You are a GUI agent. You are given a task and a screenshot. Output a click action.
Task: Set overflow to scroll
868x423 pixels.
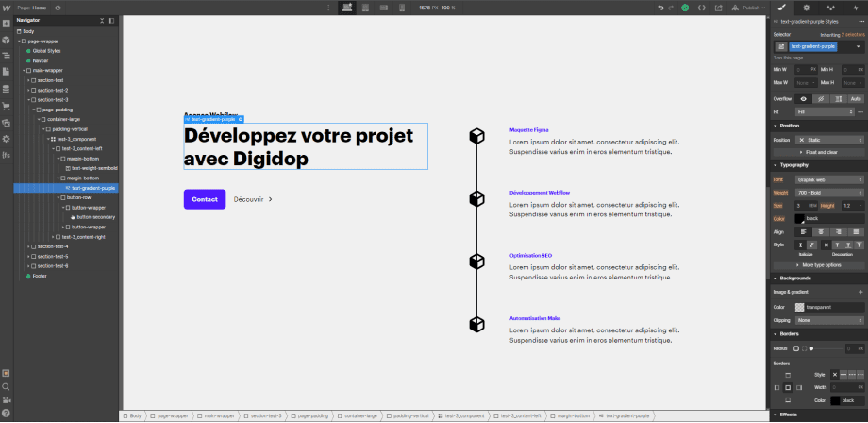pos(838,98)
